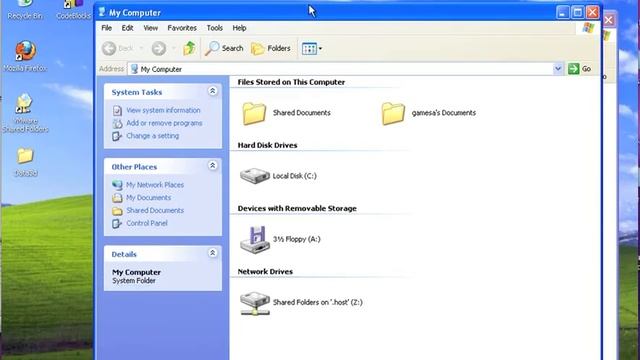This screenshot has height=360, width=640.
Task: Open the Tools menu
Action: pyautogui.click(x=214, y=28)
